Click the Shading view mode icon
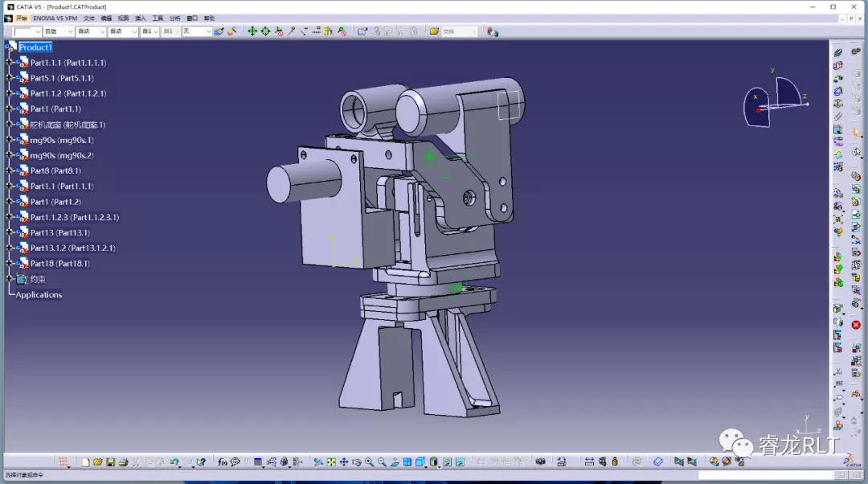This screenshot has width=868, height=484. pos(434,461)
